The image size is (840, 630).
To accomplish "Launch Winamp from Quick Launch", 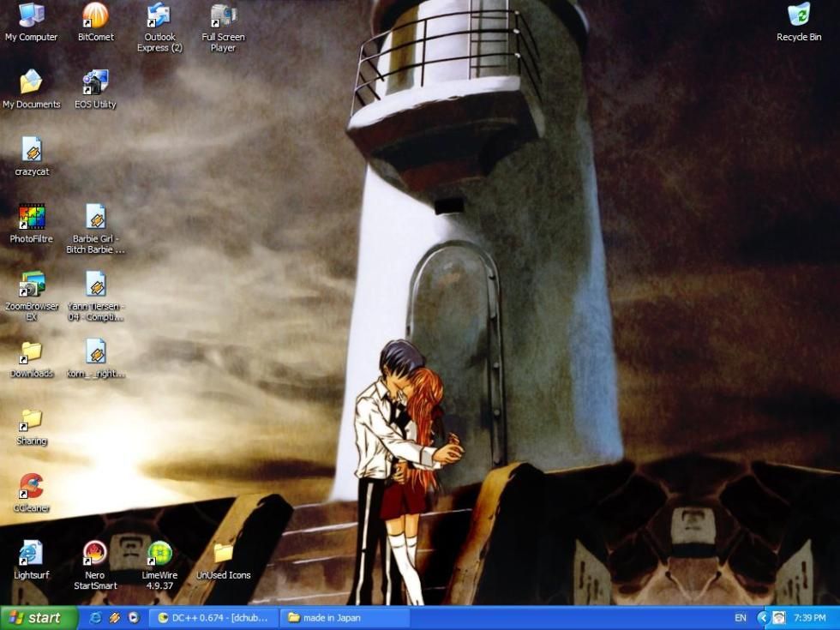I will [x=114, y=618].
